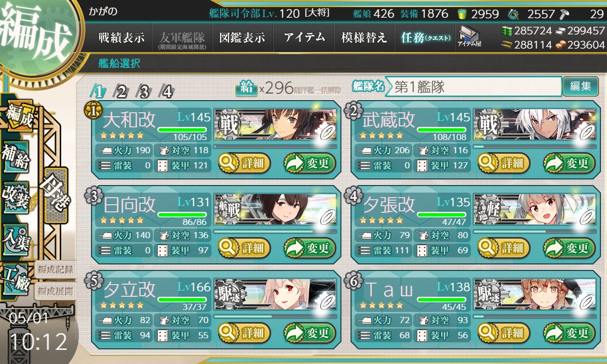Click 詳細 magnifier for 大和改
Screen dimensions: 607x364
[x=244, y=163]
